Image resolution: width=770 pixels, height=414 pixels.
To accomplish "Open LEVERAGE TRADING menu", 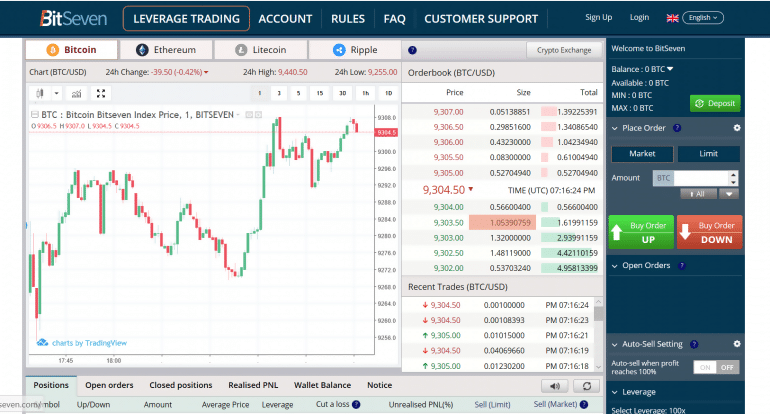I will point(186,19).
